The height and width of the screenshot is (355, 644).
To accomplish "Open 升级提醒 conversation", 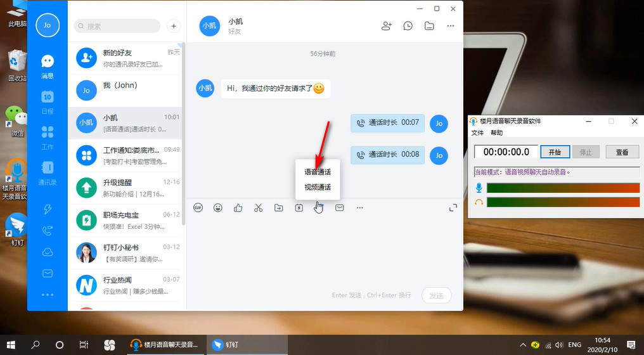I will tap(125, 188).
